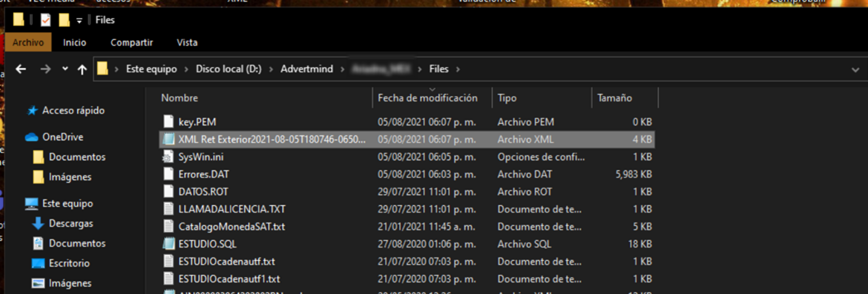Screen dimensions: 868x294
Task: Click the LLAMADALICENCIA.TXT file icon
Action: tap(169, 209)
